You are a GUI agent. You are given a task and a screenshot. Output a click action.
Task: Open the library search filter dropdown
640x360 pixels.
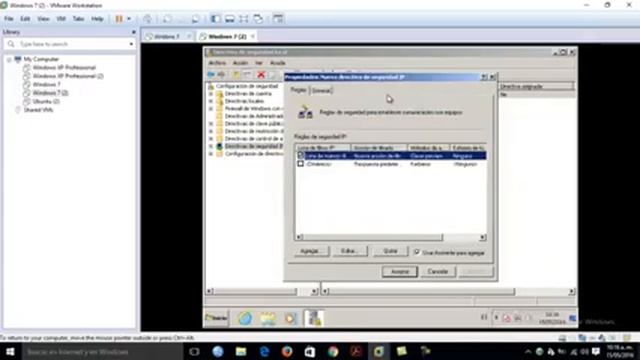pyautogui.click(x=131, y=44)
